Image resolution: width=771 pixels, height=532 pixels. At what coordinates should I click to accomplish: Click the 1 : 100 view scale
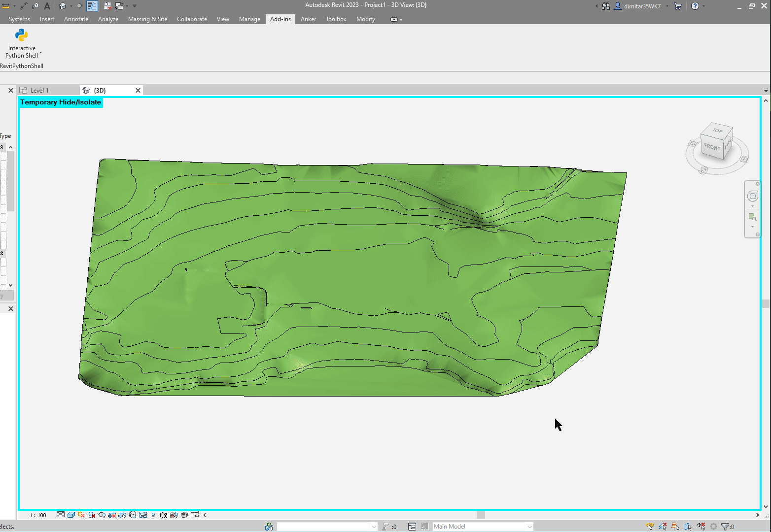pyautogui.click(x=38, y=515)
